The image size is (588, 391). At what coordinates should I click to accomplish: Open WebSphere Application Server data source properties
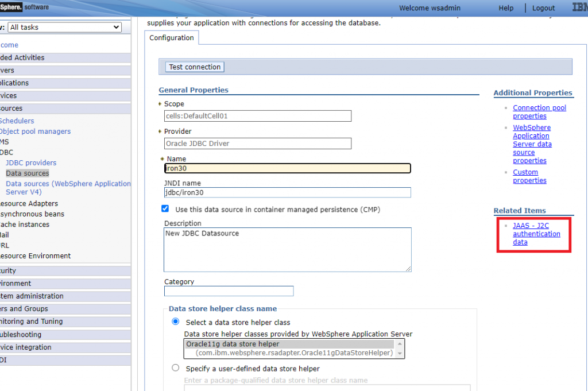pos(532,144)
